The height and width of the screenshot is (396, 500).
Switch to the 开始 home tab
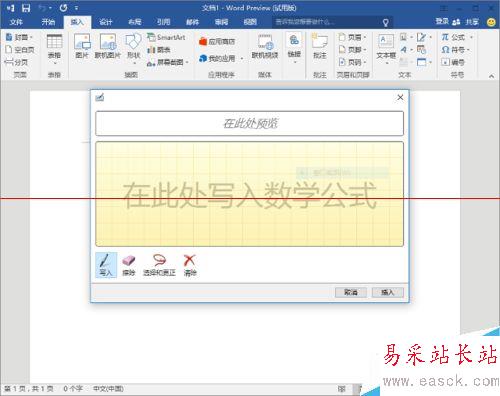click(48, 22)
